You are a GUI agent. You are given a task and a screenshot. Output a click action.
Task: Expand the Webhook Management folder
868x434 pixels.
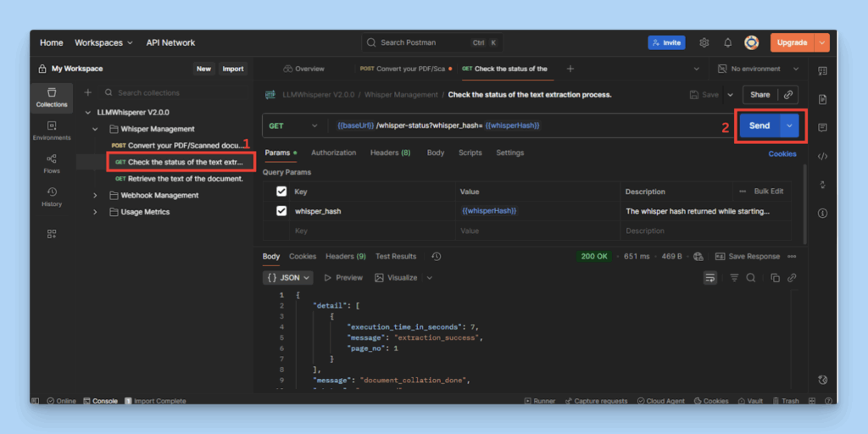point(95,196)
